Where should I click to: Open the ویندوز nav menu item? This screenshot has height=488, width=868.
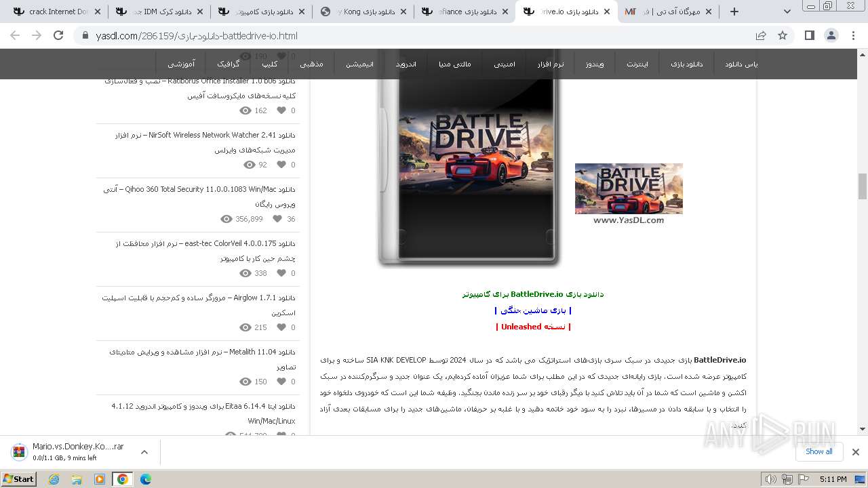(596, 64)
